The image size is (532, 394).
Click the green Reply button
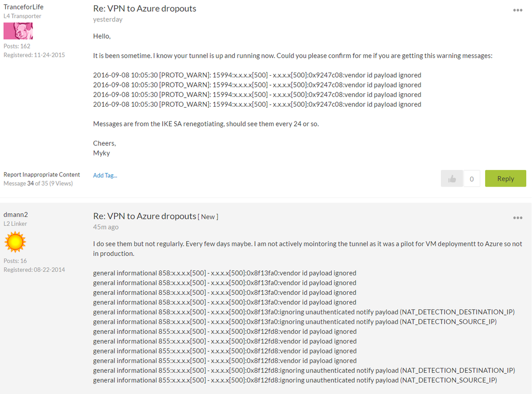pos(505,179)
